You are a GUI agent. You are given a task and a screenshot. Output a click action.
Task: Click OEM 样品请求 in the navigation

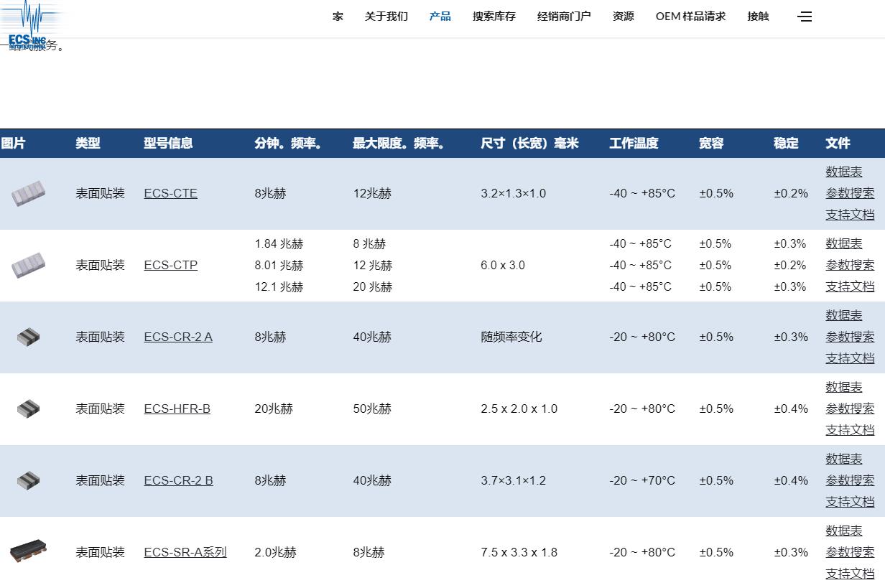tap(690, 17)
